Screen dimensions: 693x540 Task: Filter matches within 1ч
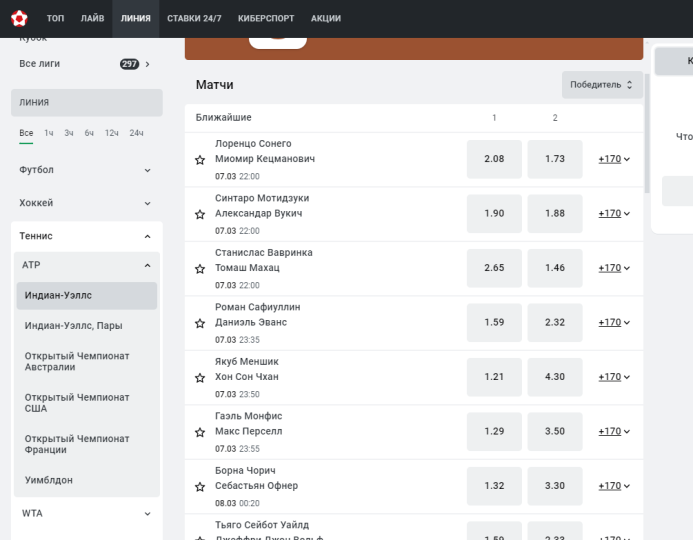pyautogui.click(x=49, y=133)
